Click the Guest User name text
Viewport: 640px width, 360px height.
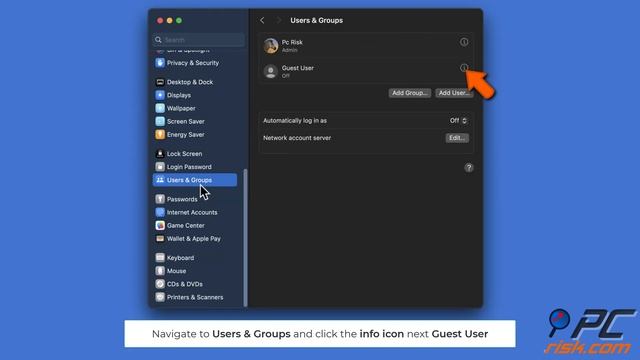[298, 68]
